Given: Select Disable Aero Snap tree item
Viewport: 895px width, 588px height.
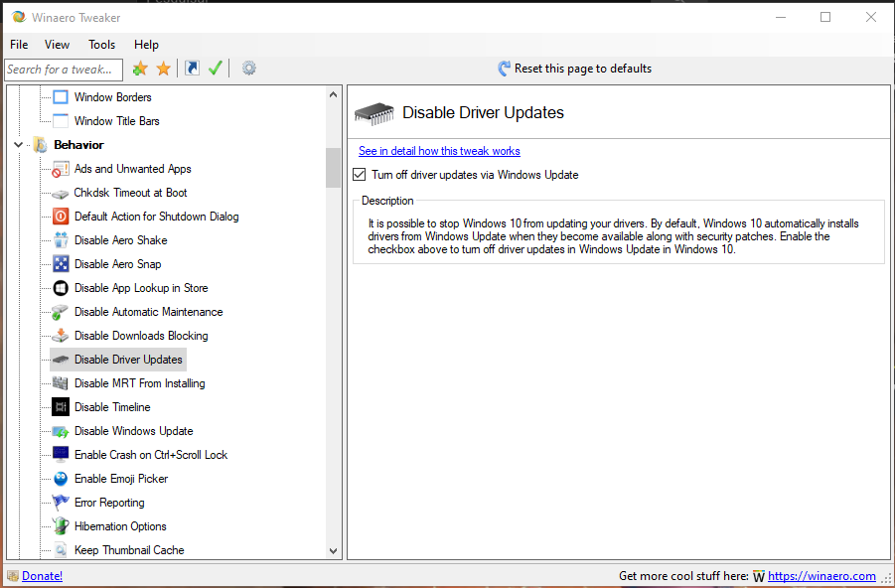Looking at the screenshot, I should point(117,264).
